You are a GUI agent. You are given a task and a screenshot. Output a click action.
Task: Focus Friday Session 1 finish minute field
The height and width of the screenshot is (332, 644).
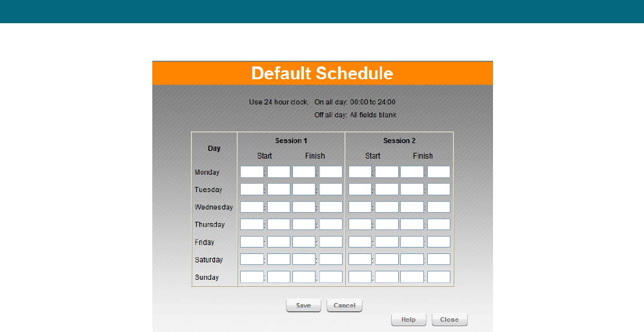click(x=331, y=242)
